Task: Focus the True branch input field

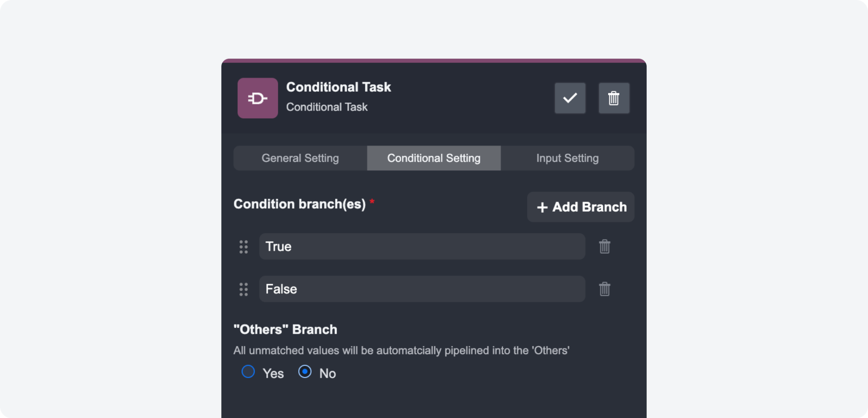Action: pos(422,246)
